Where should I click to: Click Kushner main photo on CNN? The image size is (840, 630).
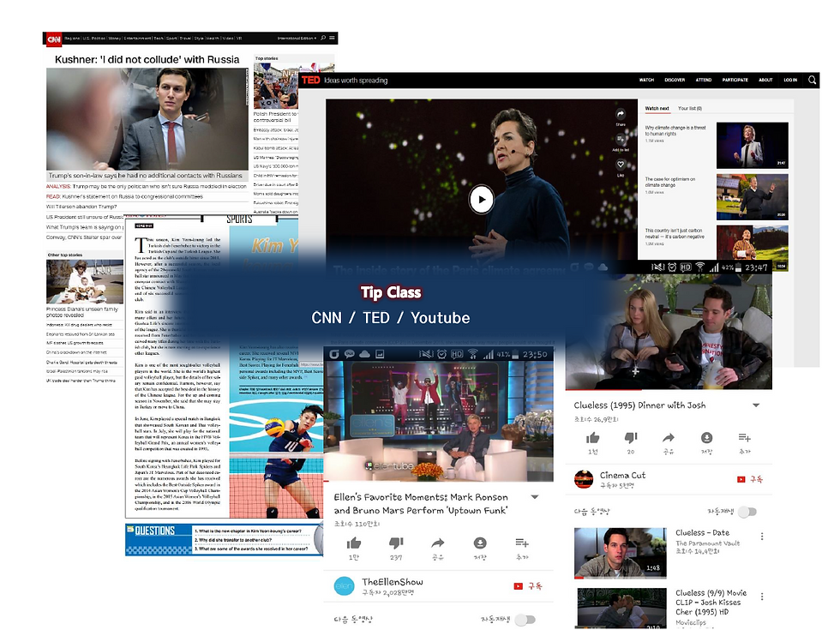click(x=147, y=119)
